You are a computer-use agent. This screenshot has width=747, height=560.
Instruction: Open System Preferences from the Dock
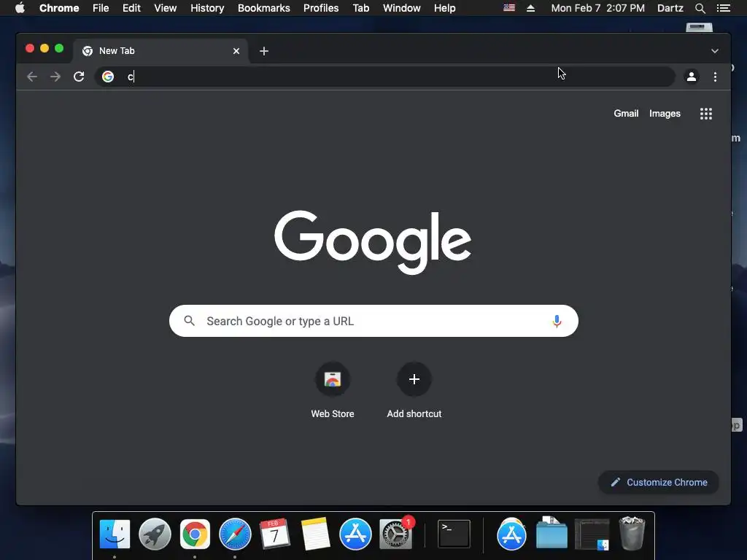point(395,534)
